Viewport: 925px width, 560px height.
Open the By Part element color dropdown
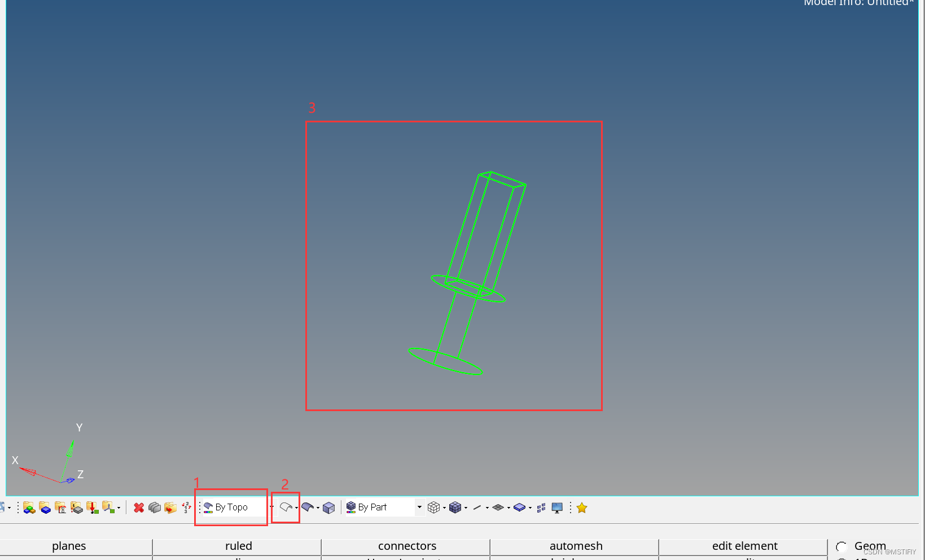coord(419,508)
